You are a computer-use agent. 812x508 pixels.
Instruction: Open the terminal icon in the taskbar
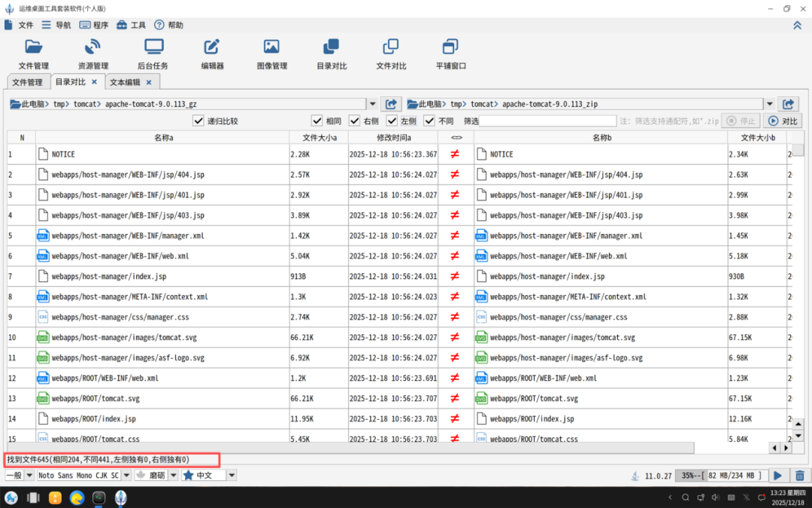coord(99,498)
